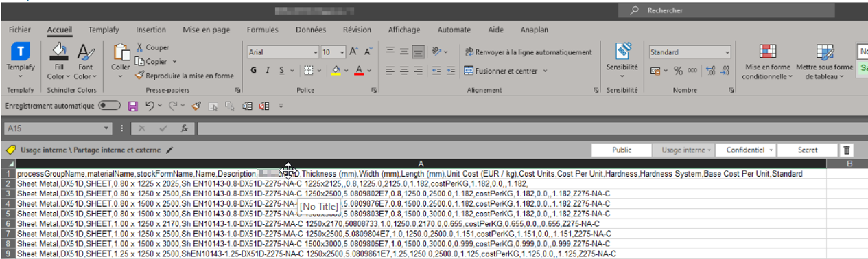Toggle italic (I) formatting

(267, 70)
